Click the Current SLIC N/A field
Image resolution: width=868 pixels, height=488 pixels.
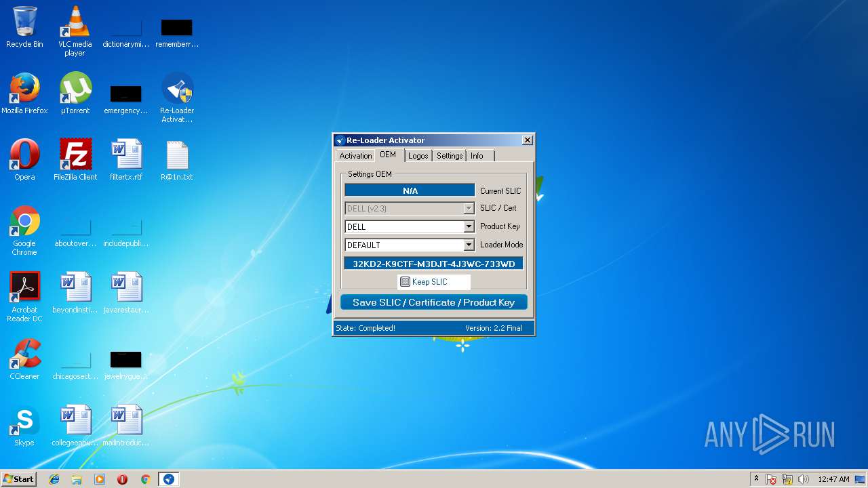[410, 190]
